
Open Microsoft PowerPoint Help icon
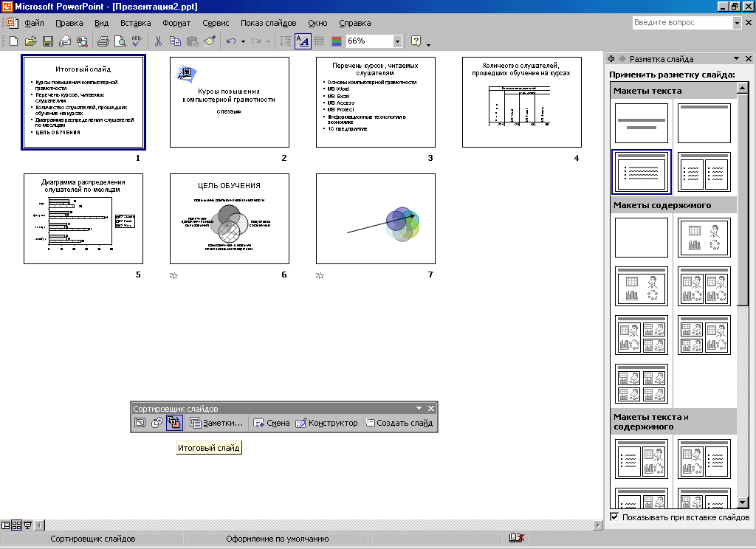416,41
